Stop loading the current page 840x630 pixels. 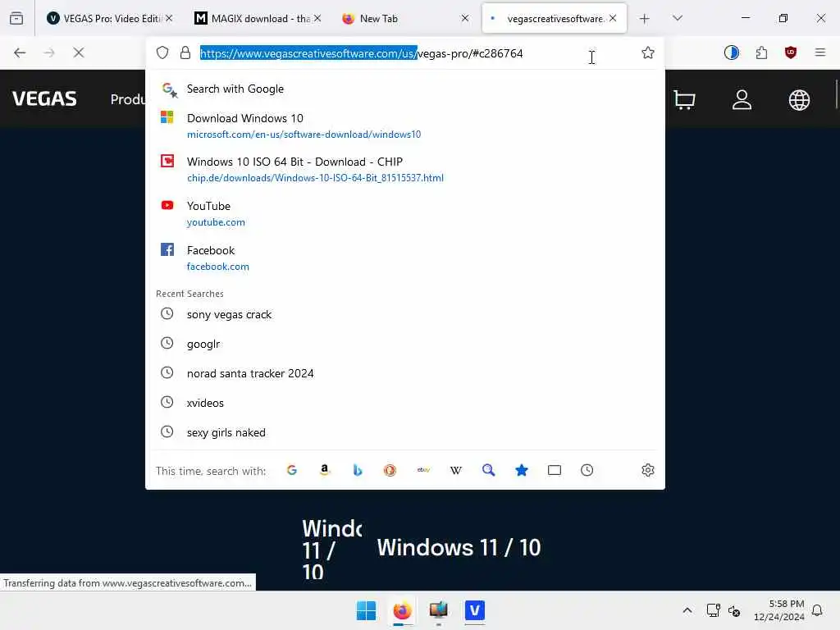[79, 52]
